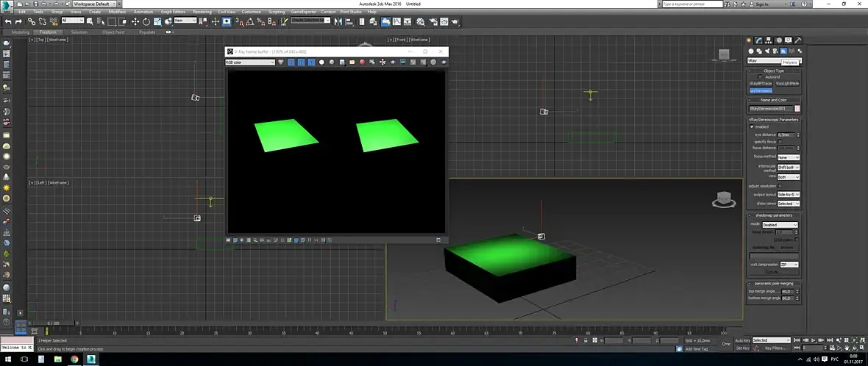Open the shademap mode dropdown
This screenshot has height=366, width=868.
coord(780,224)
